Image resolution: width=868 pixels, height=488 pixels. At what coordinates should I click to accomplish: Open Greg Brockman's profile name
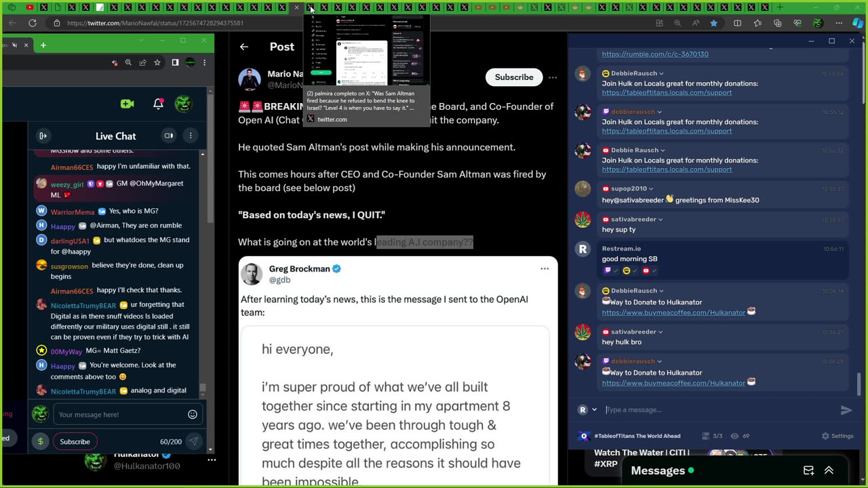click(299, 269)
